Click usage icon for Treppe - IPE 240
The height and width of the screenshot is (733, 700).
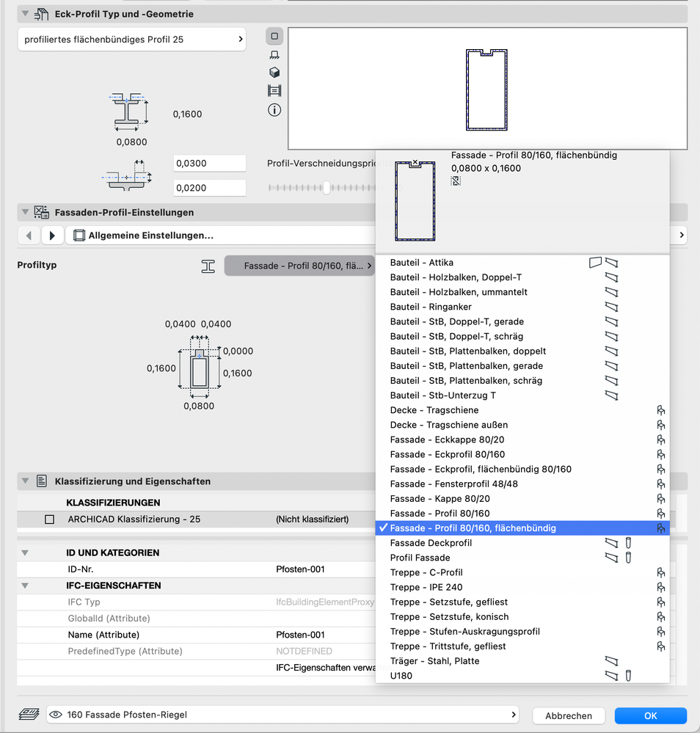[x=660, y=587]
